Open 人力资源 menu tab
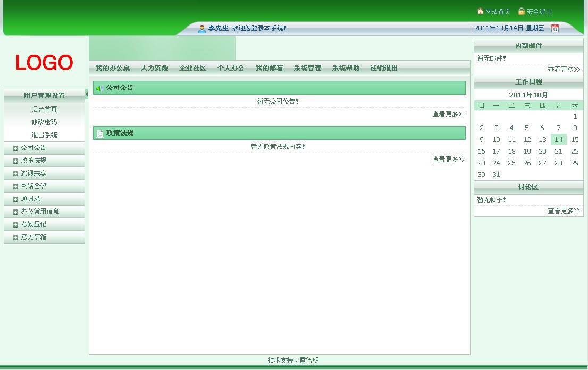Screen dimensions: 588x370 coord(155,68)
